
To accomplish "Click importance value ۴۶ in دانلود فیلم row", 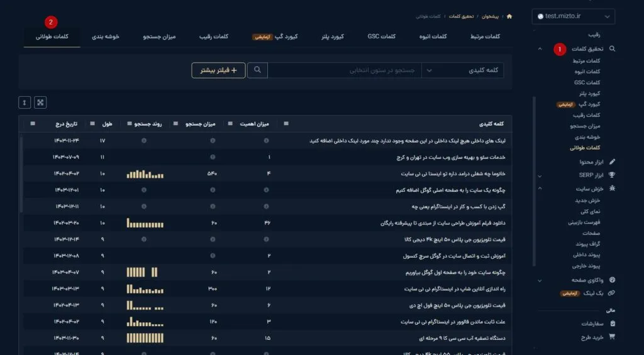I will (x=267, y=223).
